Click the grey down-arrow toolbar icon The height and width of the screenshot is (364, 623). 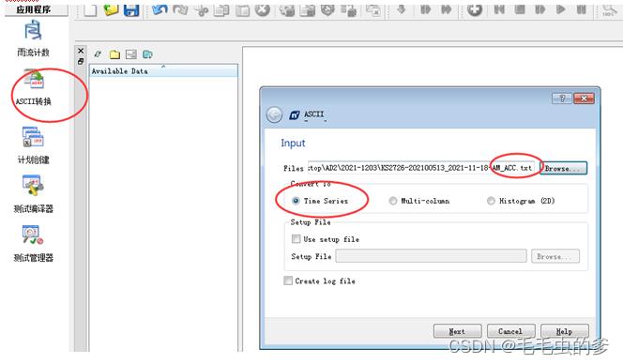pyautogui.click(x=402, y=9)
